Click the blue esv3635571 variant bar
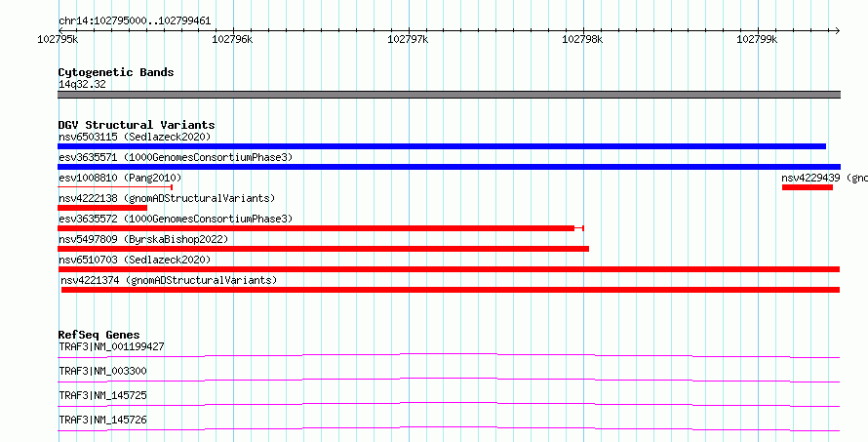Image resolution: width=868 pixels, height=442 pixels. coord(449,167)
